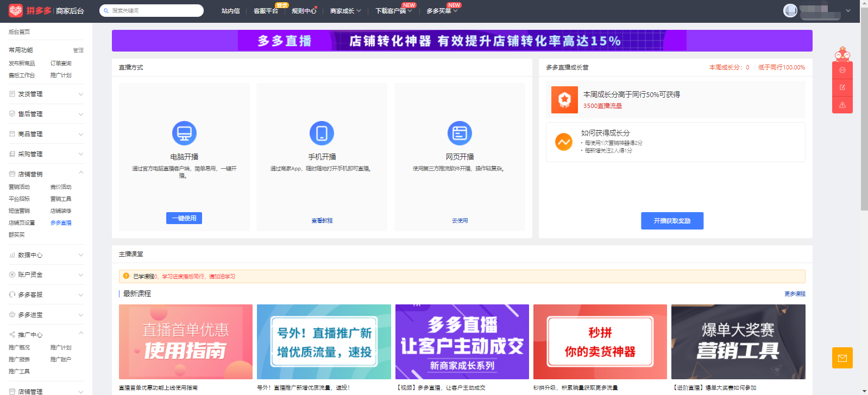868x395 pixels.
Task: Open 多多直播 in sidebar
Action: (x=61, y=223)
